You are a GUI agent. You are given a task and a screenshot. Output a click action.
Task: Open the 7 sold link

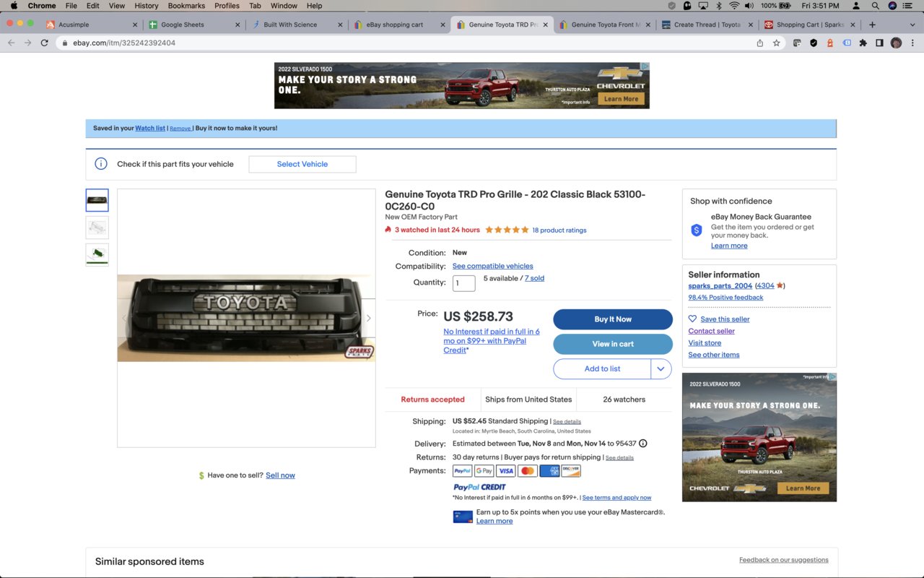pyautogui.click(x=534, y=278)
